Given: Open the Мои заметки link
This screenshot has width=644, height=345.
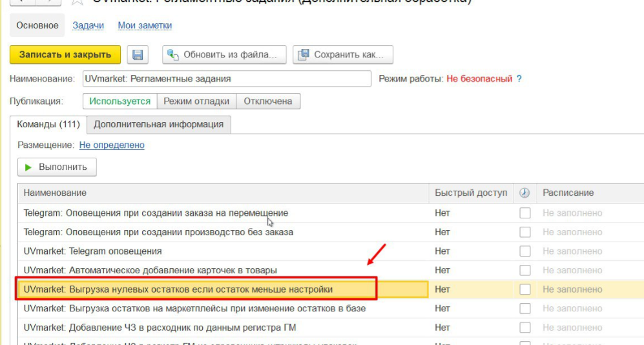Looking at the screenshot, I should (145, 25).
